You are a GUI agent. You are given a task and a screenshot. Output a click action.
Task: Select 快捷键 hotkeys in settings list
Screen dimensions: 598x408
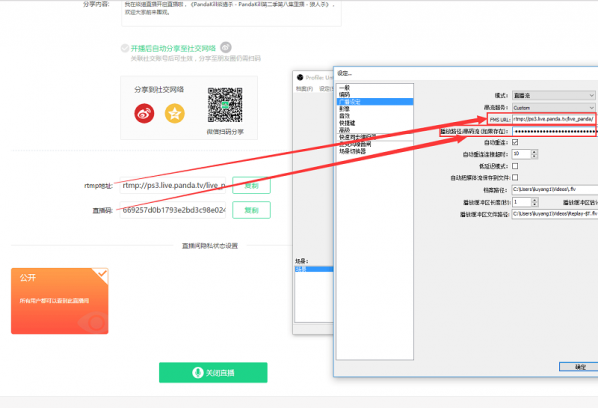point(347,123)
